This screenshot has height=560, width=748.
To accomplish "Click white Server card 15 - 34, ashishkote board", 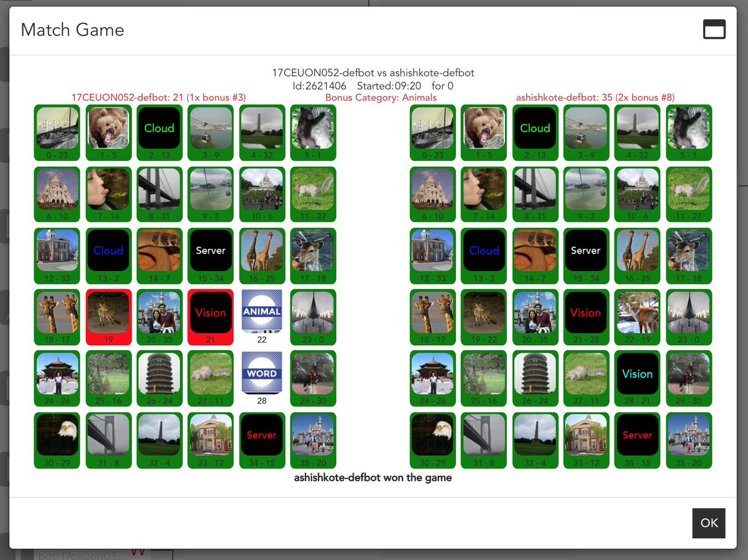I will (x=587, y=255).
